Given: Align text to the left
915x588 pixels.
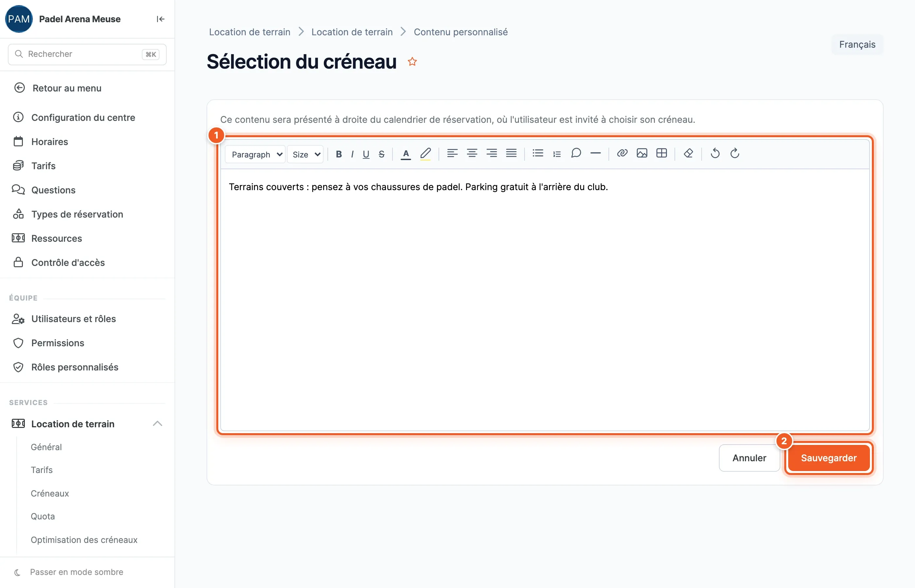Looking at the screenshot, I should coord(453,154).
